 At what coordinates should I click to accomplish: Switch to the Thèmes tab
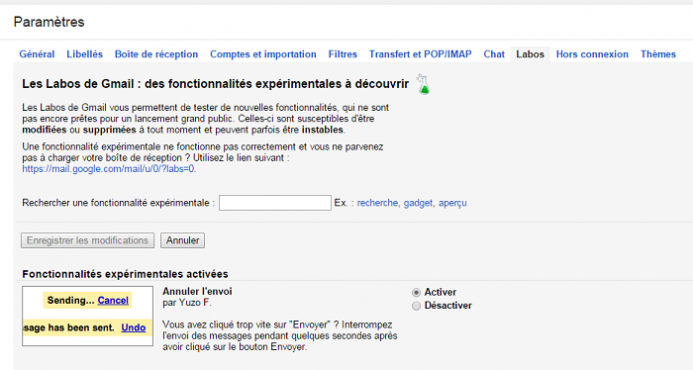pos(658,54)
